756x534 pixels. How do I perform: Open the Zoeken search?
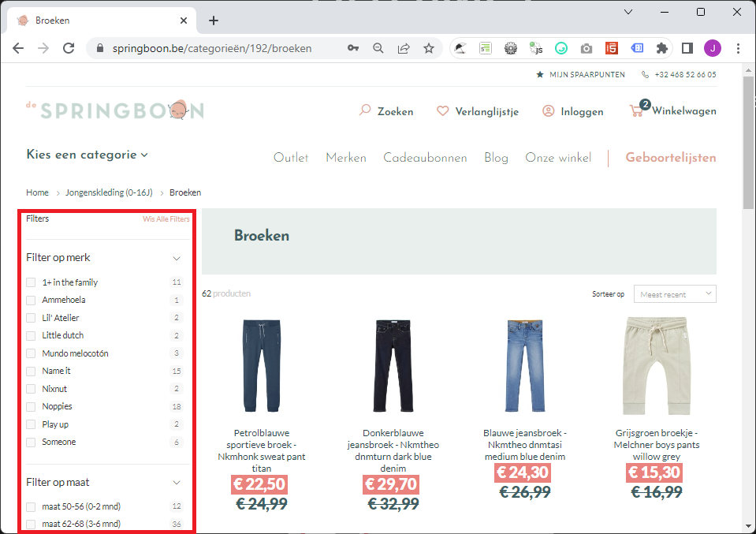386,111
